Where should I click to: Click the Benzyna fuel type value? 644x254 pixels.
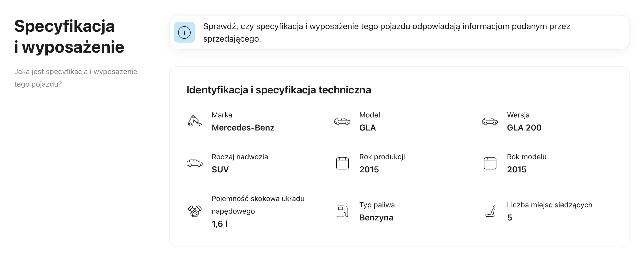click(376, 217)
